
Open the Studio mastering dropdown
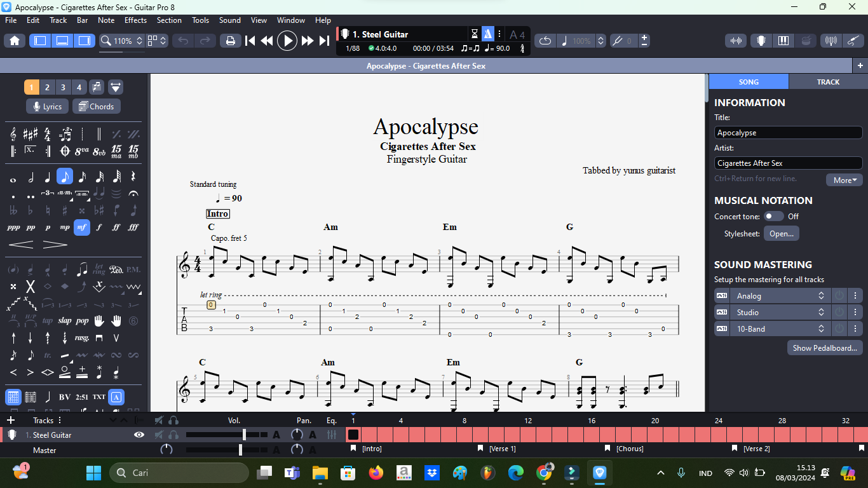pos(779,313)
